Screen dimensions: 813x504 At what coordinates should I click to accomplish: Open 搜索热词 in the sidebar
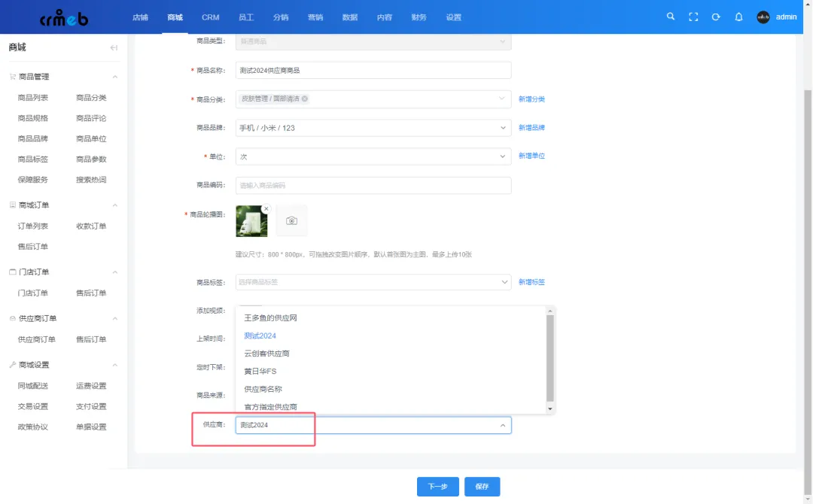[x=91, y=180]
